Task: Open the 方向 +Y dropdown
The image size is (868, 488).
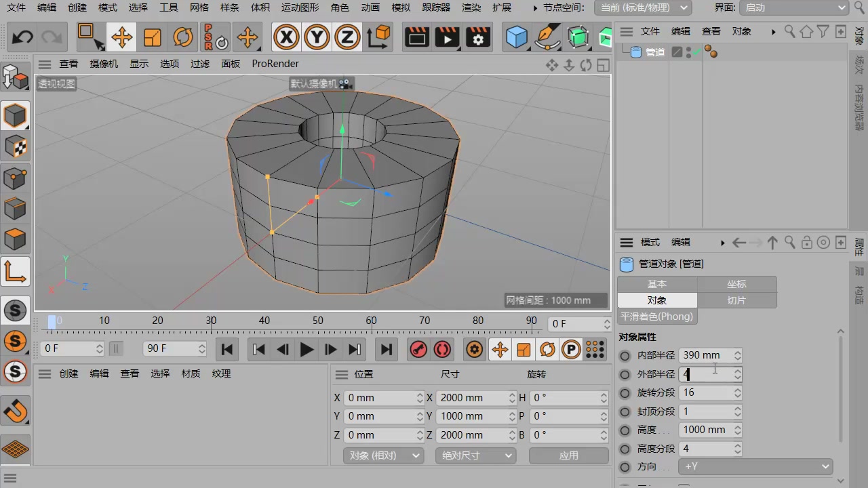Action: (755, 466)
